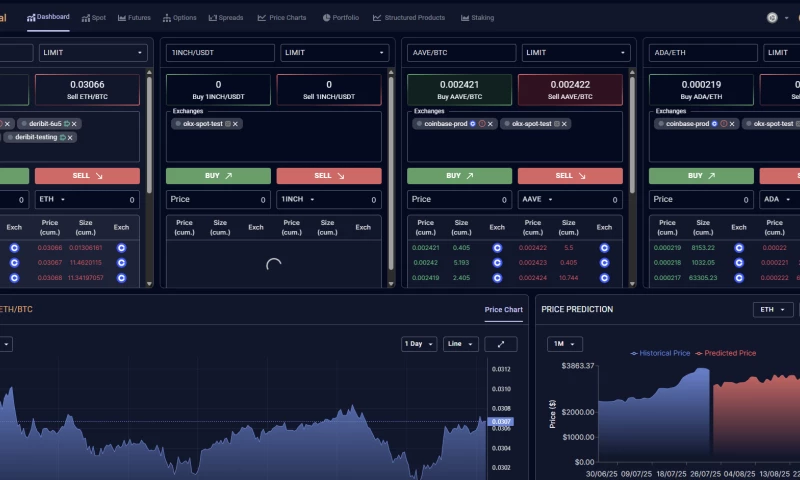
Task: Open the Line chart type dropdown
Action: pyautogui.click(x=460, y=344)
